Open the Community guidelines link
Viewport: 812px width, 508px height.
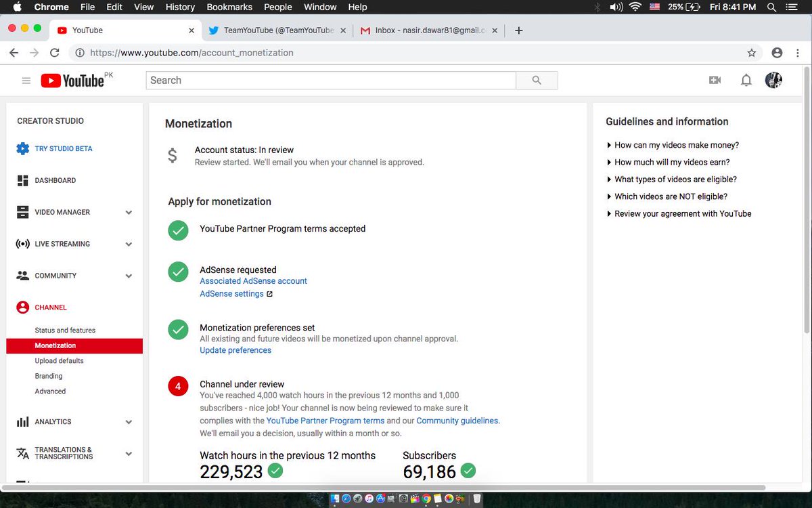[457, 421]
